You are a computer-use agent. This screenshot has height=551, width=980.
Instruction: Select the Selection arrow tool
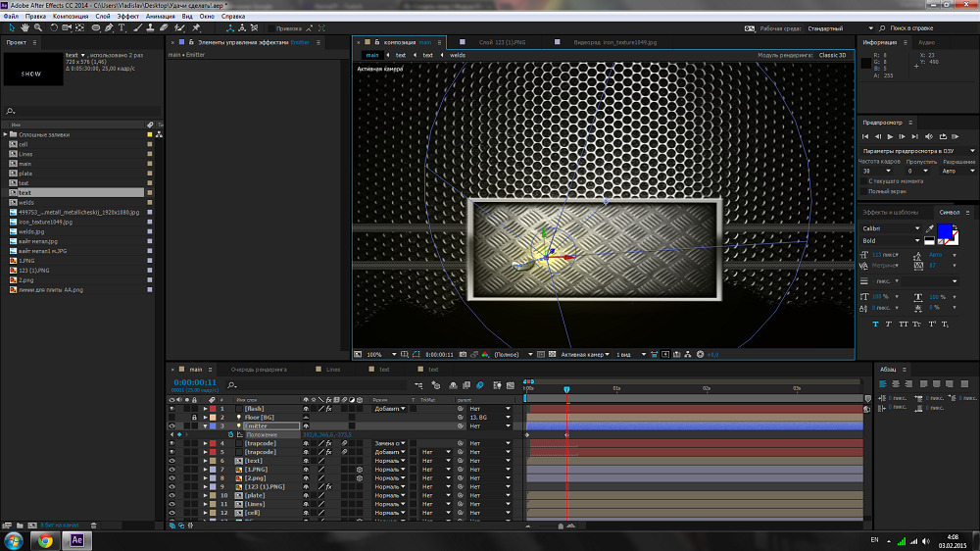point(12,28)
